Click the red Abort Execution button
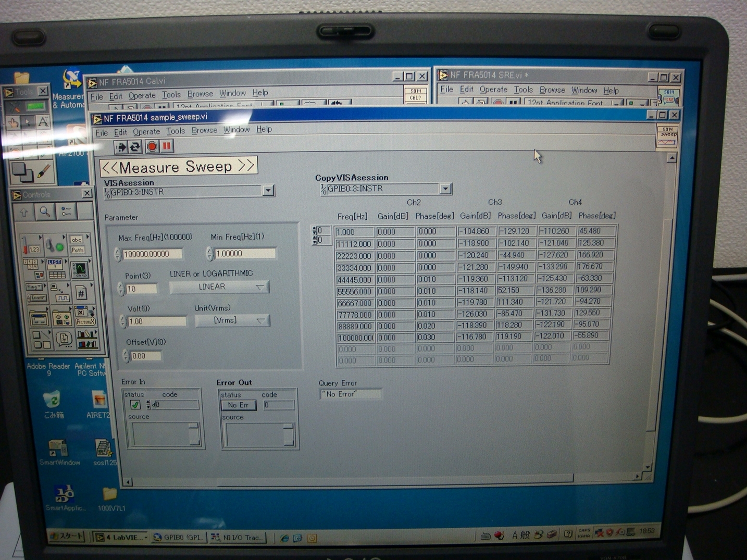The image size is (747, 560). coord(152,147)
